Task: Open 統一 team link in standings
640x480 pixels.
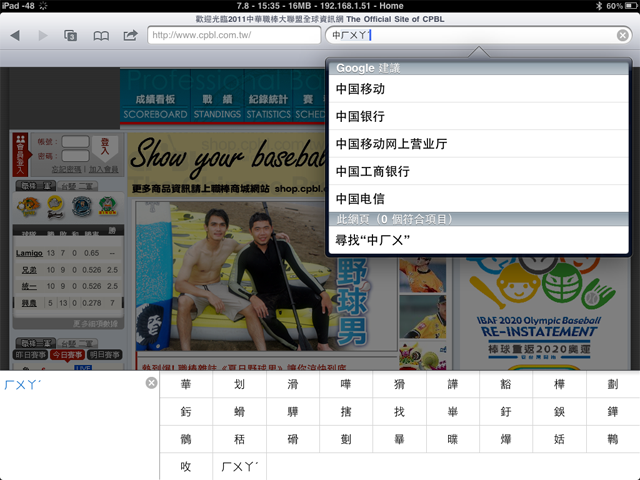Action: [29, 287]
